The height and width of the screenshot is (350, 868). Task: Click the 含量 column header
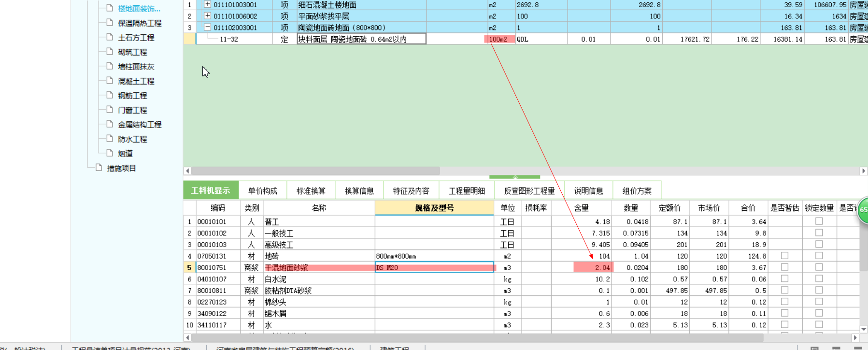(581, 208)
